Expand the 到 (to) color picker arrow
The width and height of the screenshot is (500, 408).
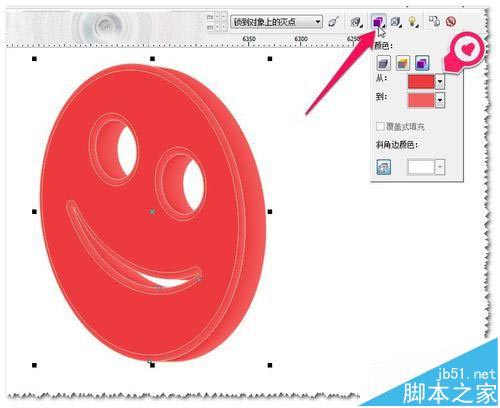click(x=440, y=100)
